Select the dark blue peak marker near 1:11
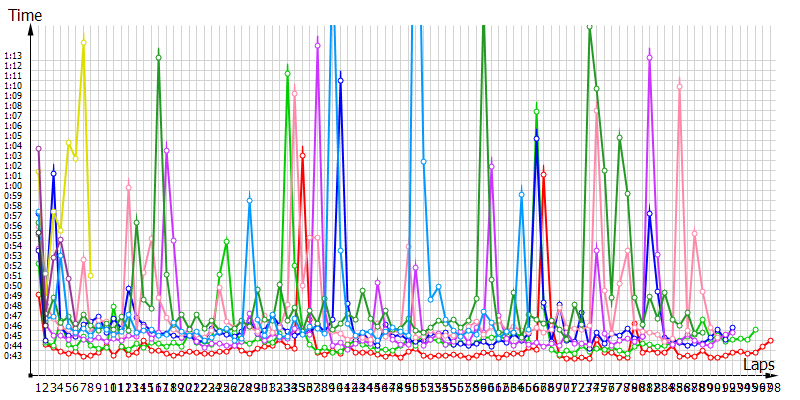This screenshot has width=800, height=400. click(x=340, y=78)
